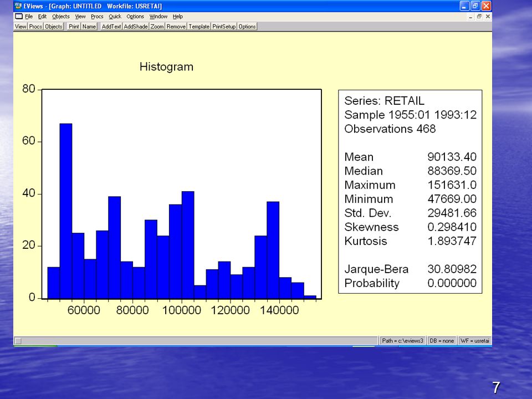Click the tallest histogram bar near 67
Image resolution: width=532 pixels, height=399 pixels.
pyautogui.click(x=66, y=211)
